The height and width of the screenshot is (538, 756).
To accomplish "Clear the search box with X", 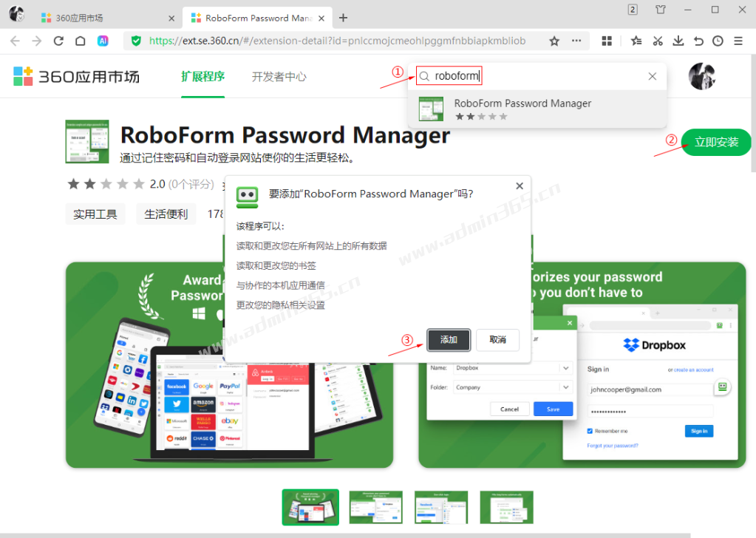I will [x=653, y=76].
